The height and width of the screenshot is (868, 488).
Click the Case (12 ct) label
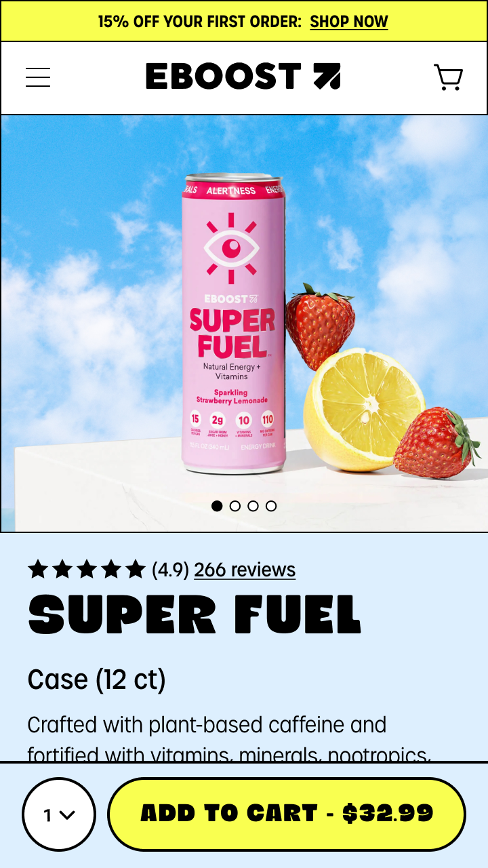97,679
